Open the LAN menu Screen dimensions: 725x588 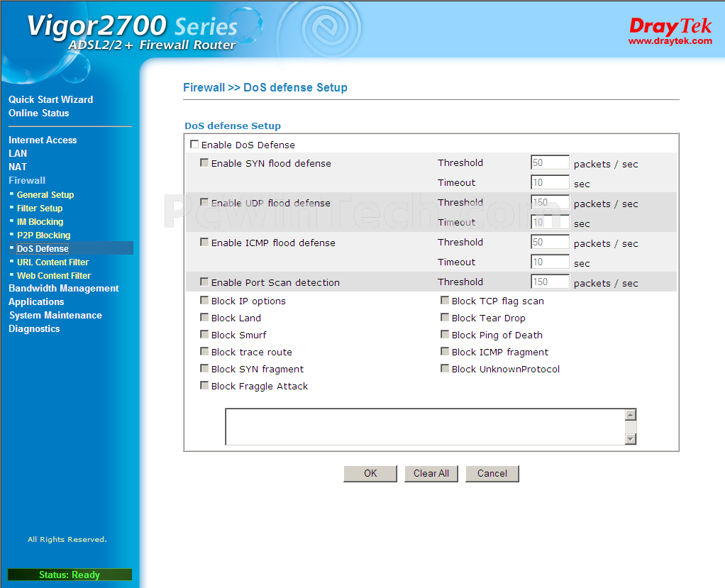tap(18, 153)
